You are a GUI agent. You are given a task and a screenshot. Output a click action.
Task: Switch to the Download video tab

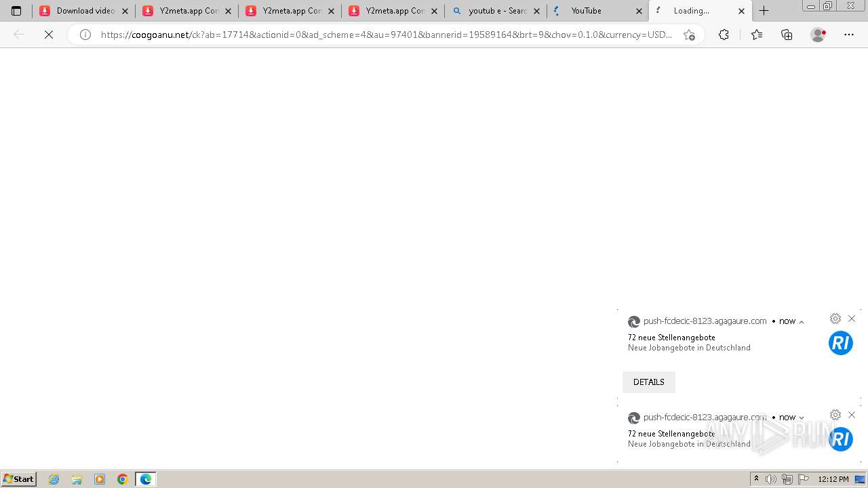click(x=83, y=11)
